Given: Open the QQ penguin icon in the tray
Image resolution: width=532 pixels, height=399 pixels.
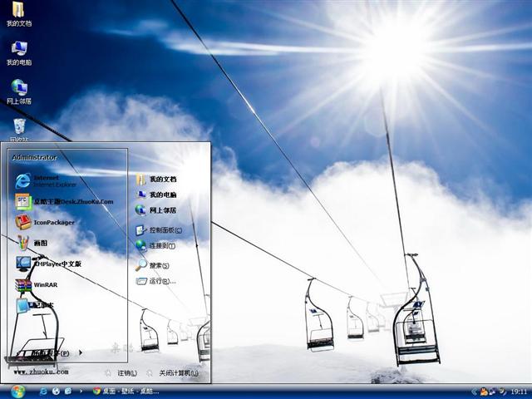Looking at the screenshot, I should [x=484, y=392].
